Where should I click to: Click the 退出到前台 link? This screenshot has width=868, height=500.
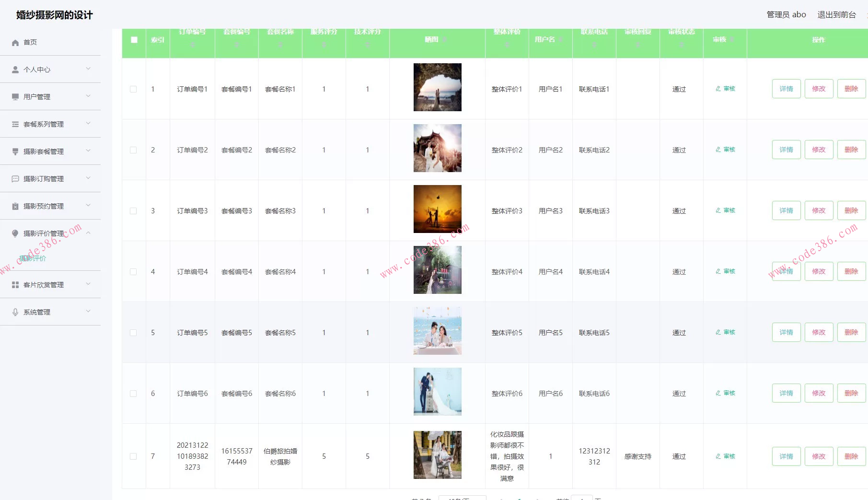click(x=836, y=15)
